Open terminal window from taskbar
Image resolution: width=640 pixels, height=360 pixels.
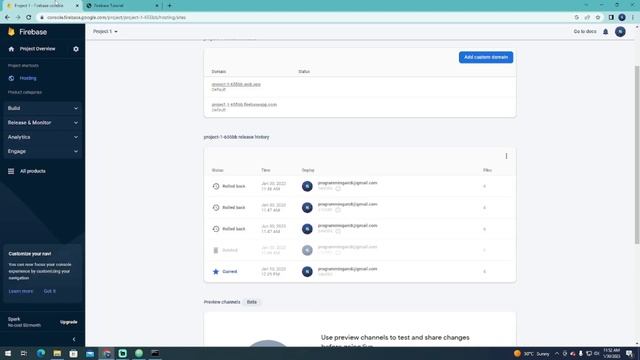click(x=155, y=353)
